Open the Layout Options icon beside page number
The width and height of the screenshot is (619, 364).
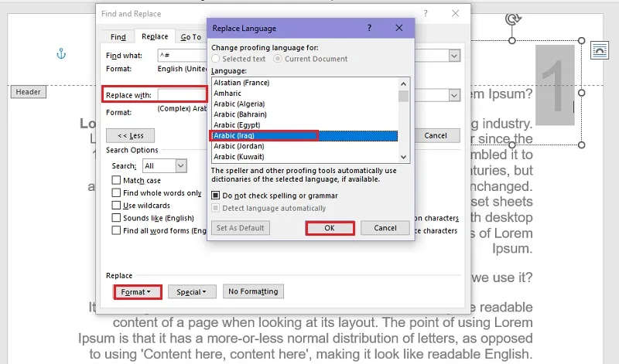599,50
